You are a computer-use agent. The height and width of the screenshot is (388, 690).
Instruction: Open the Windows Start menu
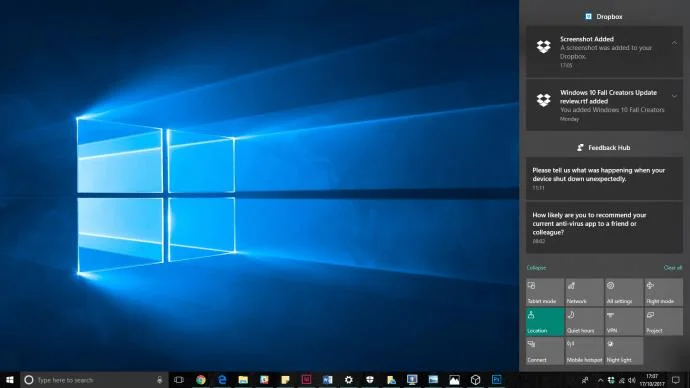10,380
